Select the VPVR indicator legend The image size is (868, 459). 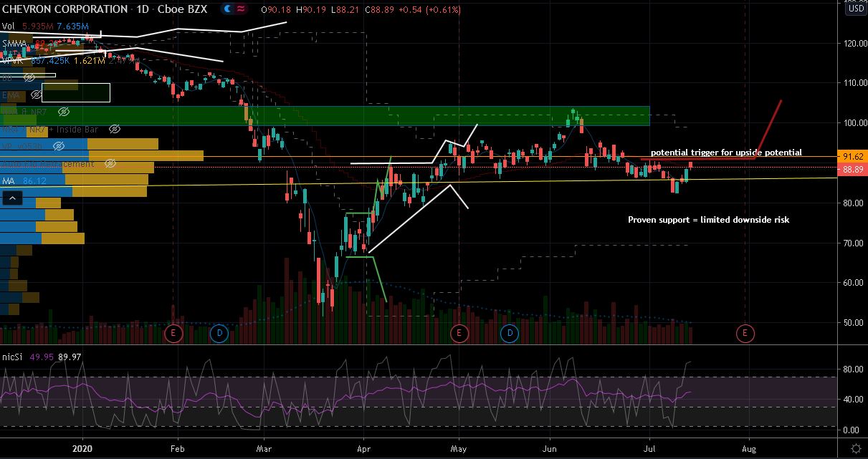click(x=14, y=61)
